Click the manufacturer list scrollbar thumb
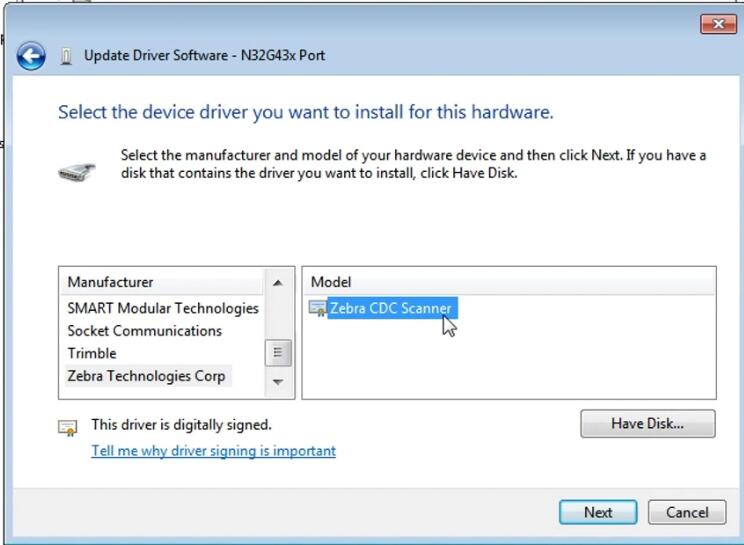 pyautogui.click(x=278, y=353)
